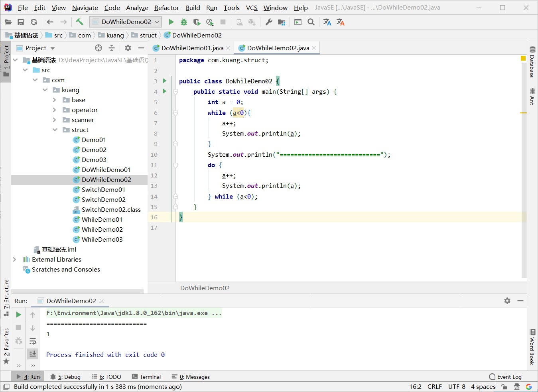Expand the operator package folder

[x=55, y=110]
